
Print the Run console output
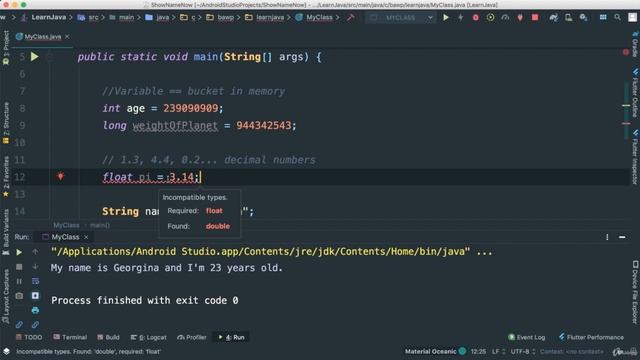[36, 310]
